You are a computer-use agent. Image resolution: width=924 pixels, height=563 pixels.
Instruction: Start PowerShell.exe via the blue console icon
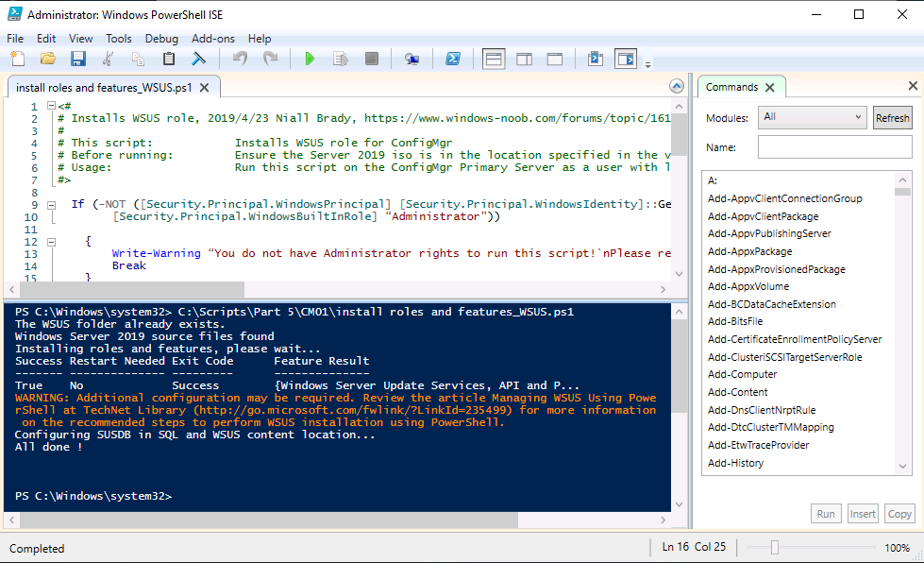pos(453,59)
